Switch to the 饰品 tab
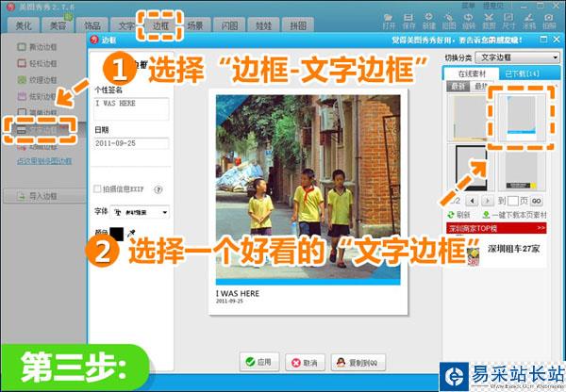The image size is (566, 392). (x=92, y=25)
